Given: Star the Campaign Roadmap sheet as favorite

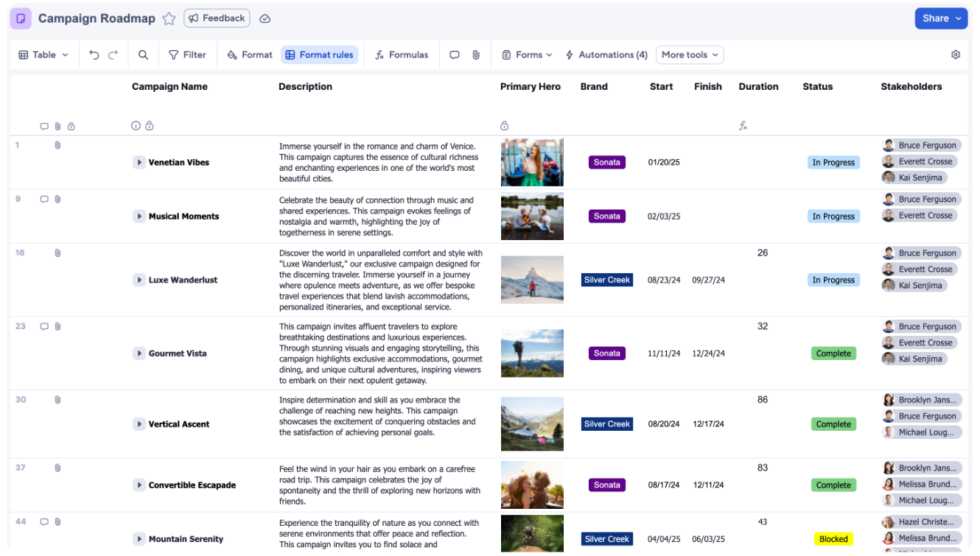Looking at the screenshot, I should 169,18.
